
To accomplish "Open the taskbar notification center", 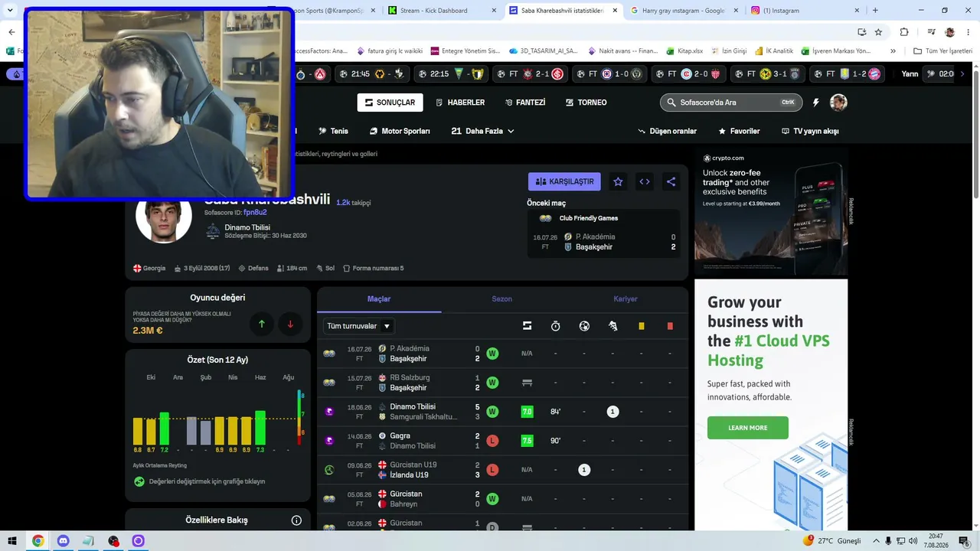I will coord(965,541).
